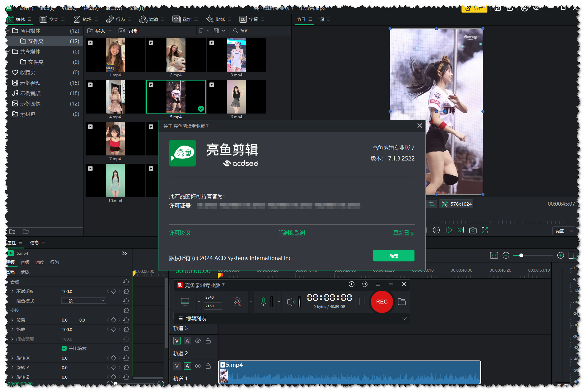Take a snapshot with the camera icon

coord(473,230)
